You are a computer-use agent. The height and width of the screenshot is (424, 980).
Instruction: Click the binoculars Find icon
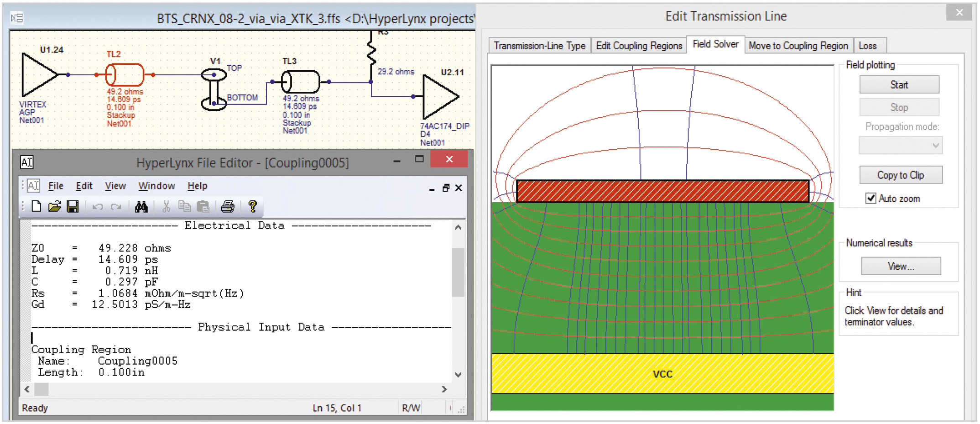point(141,207)
